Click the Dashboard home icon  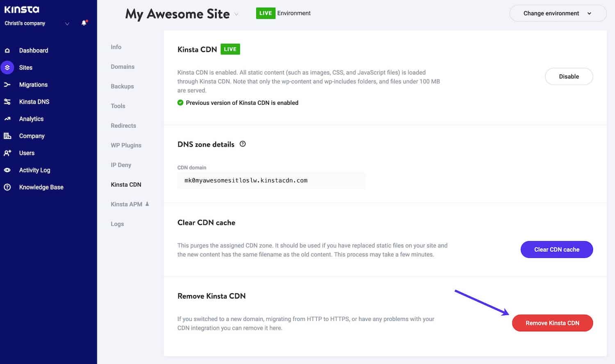tap(7, 50)
